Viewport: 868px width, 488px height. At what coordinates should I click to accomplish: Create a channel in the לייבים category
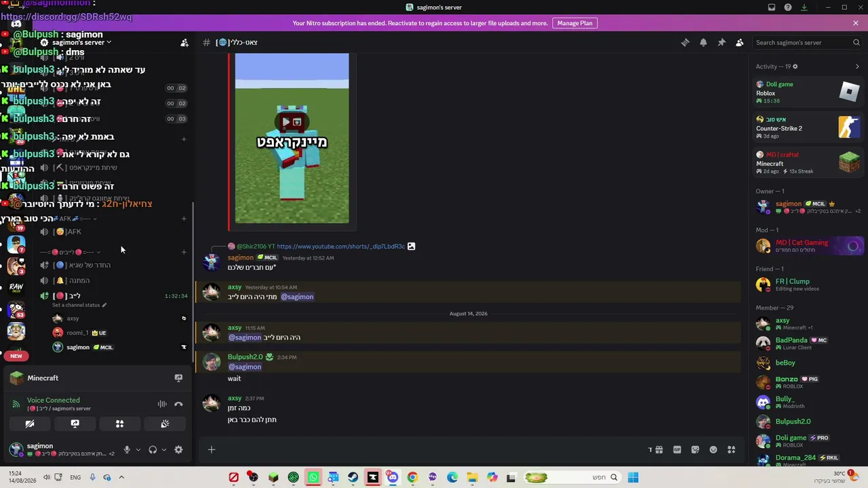click(184, 252)
